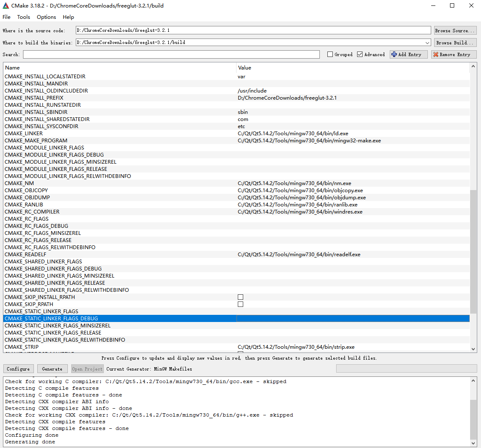Click the Browse Source button
The height and width of the screenshot is (448, 481).
(455, 31)
